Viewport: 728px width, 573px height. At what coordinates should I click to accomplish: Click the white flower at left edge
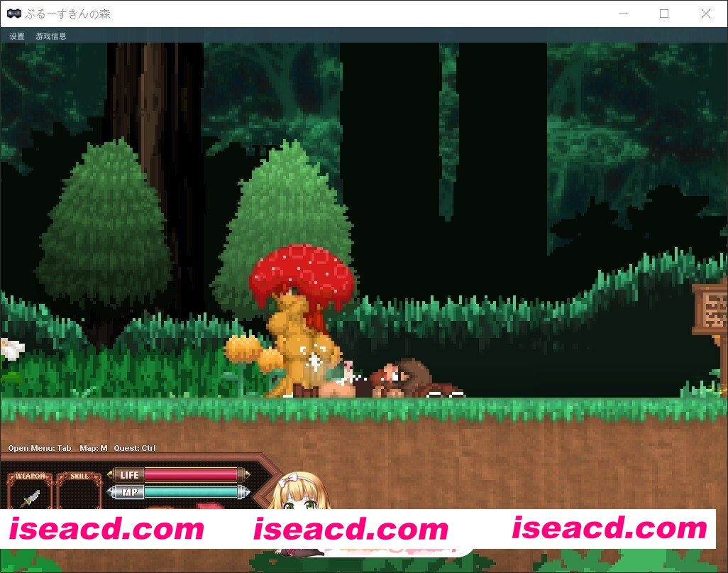(x=10, y=349)
